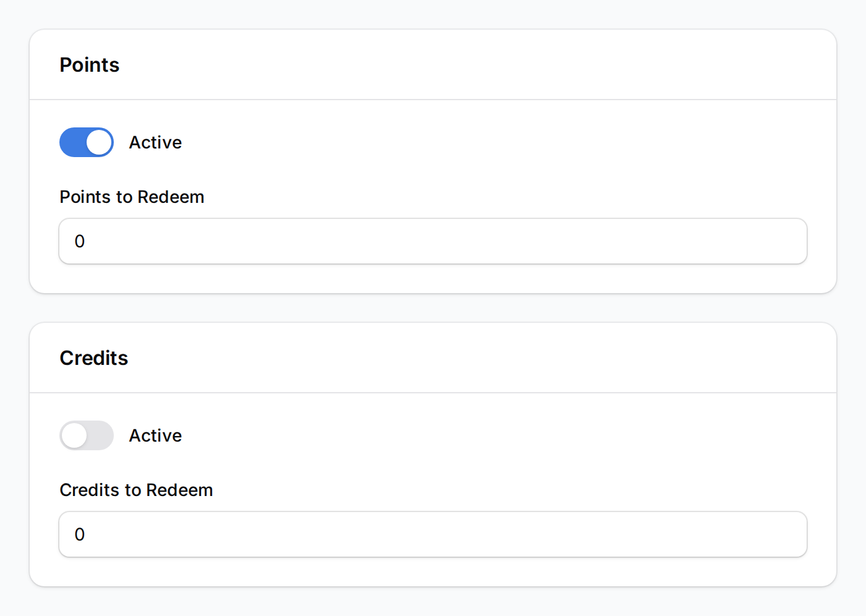Click the Points to Redeem label
The image size is (866, 616).
(132, 197)
